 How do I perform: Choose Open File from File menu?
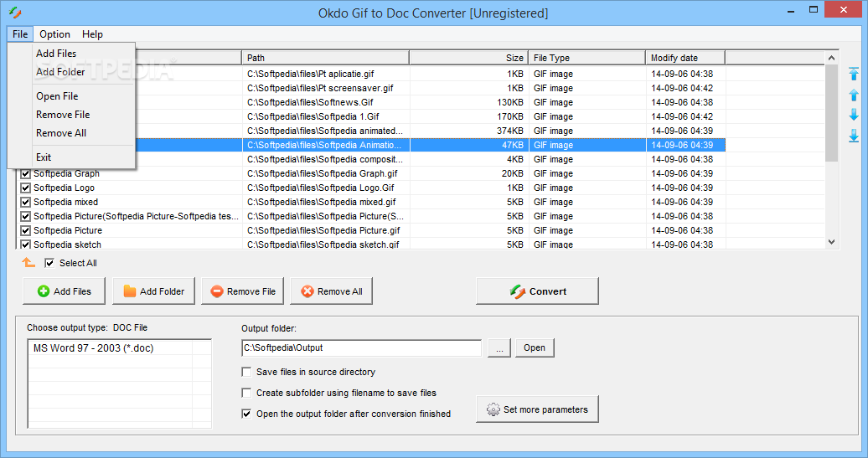72,96
